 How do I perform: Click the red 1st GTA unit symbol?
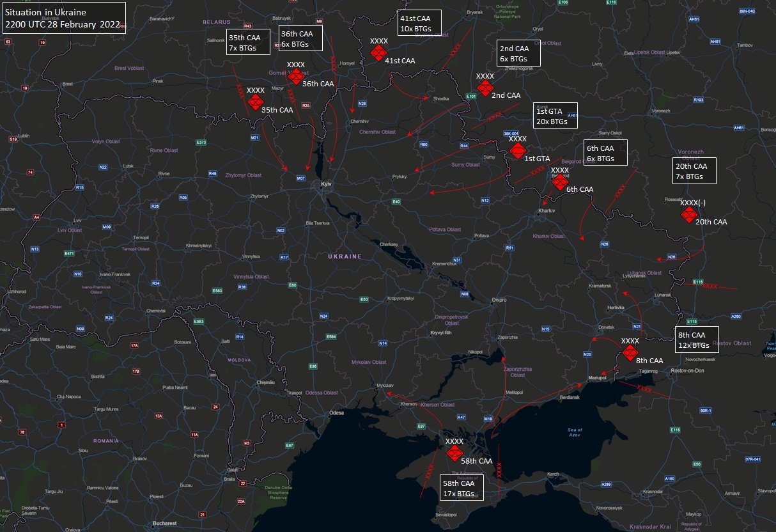[x=518, y=151]
